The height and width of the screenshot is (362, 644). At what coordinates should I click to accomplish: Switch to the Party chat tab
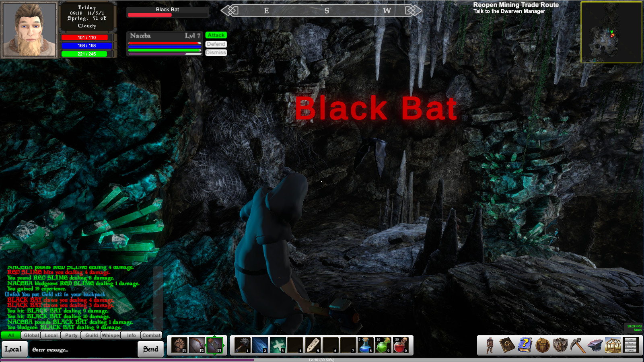[x=71, y=335]
